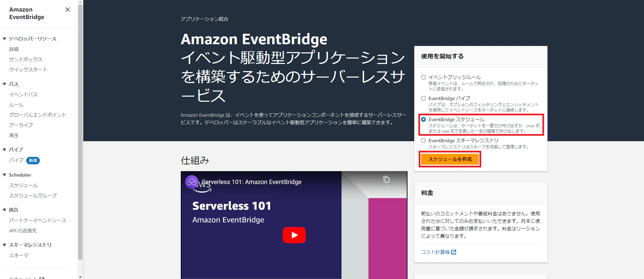Copy the video link icon
The image size is (644, 279).
[x=386, y=179]
